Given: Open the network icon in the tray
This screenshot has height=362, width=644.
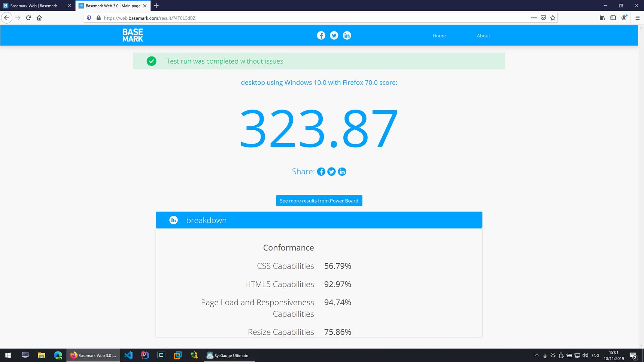Looking at the screenshot, I should tap(577, 355).
